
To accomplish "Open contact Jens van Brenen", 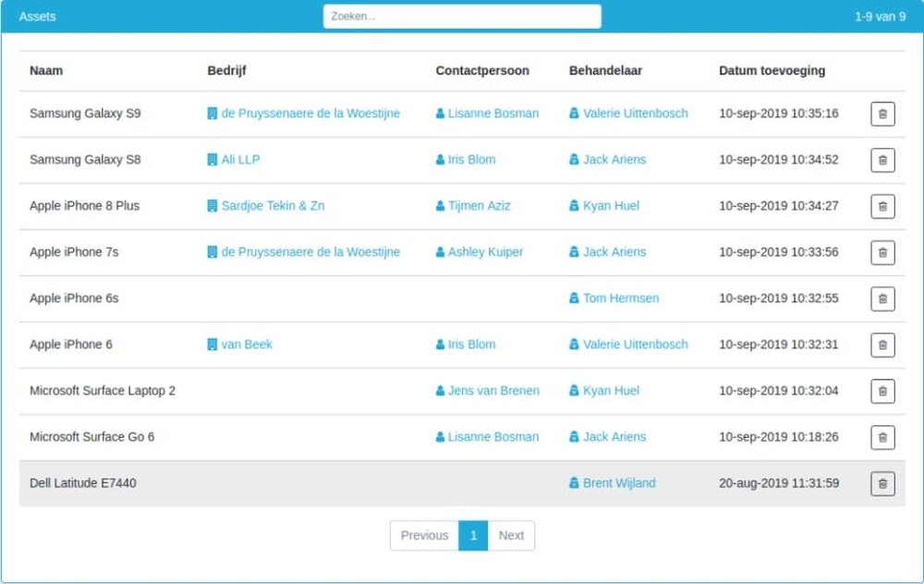I will point(493,391).
